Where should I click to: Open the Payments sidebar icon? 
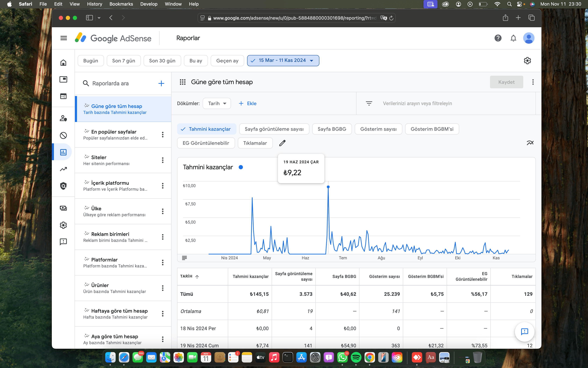click(x=63, y=208)
